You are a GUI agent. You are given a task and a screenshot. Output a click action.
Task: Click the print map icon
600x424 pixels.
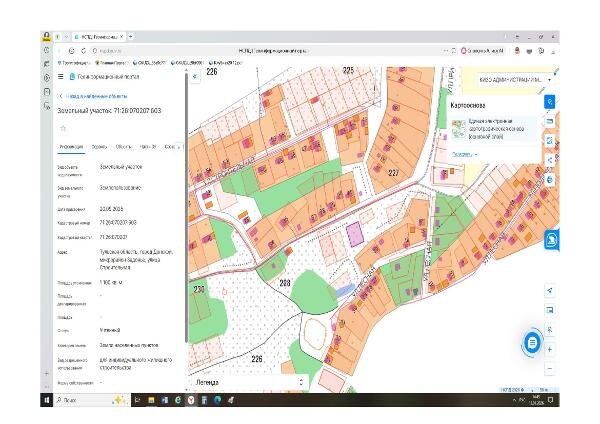[549, 179]
